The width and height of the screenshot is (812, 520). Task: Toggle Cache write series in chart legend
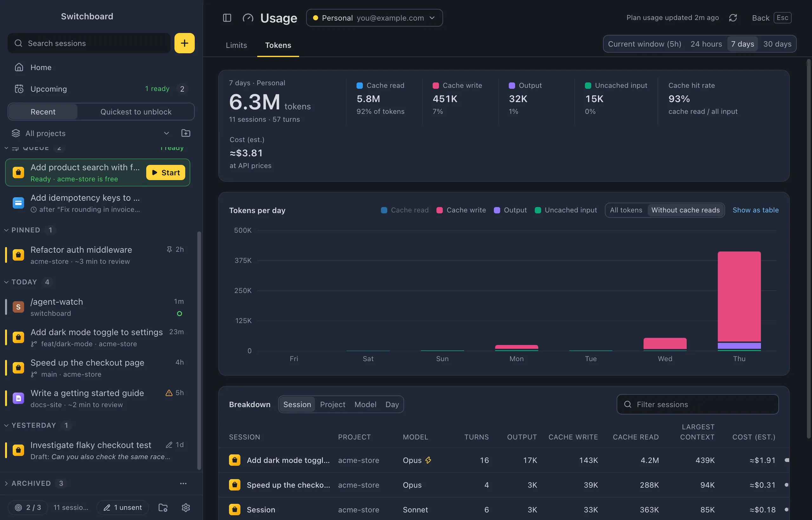pyautogui.click(x=461, y=210)
